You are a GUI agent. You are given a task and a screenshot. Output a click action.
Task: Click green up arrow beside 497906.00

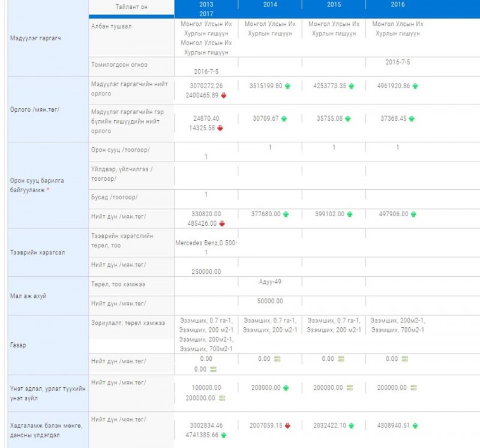[413, 214]
